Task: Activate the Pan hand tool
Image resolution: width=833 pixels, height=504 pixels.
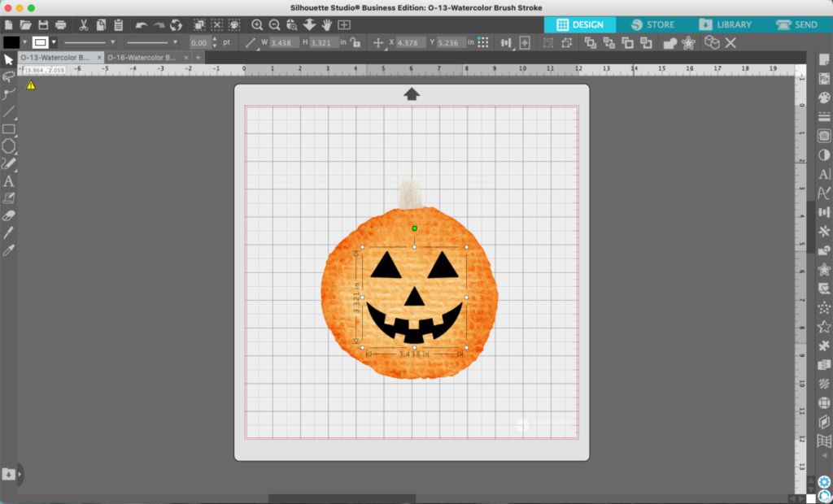Action: [x=326, y=25]
